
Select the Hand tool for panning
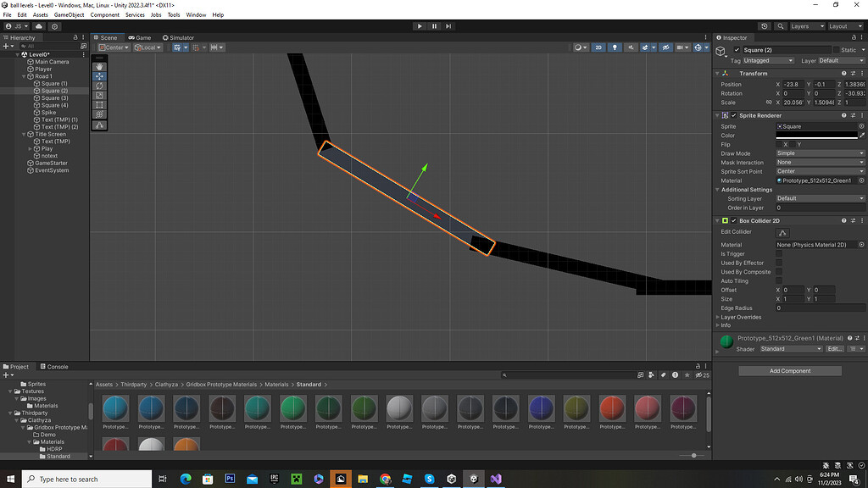click(x=99, y=66)
